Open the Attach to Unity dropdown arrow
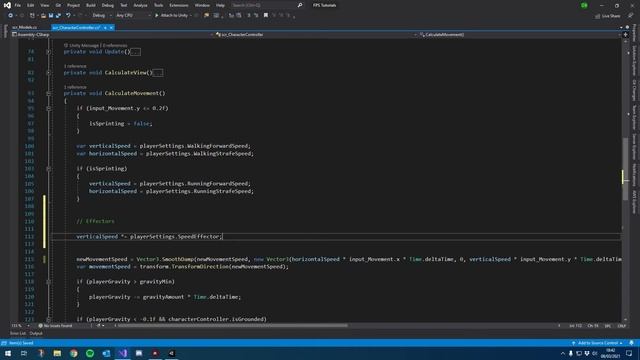The height and width of the screenshot is (360, 640). [191, 16]
